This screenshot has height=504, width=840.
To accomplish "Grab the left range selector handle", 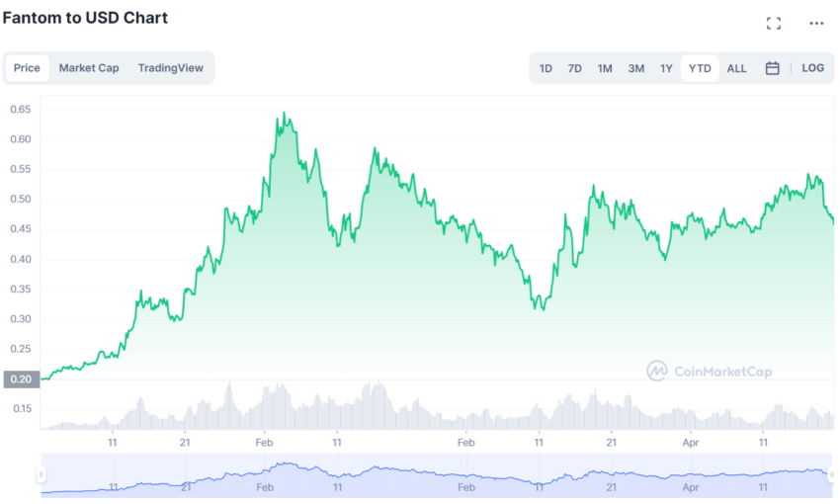I will point(41,474).
